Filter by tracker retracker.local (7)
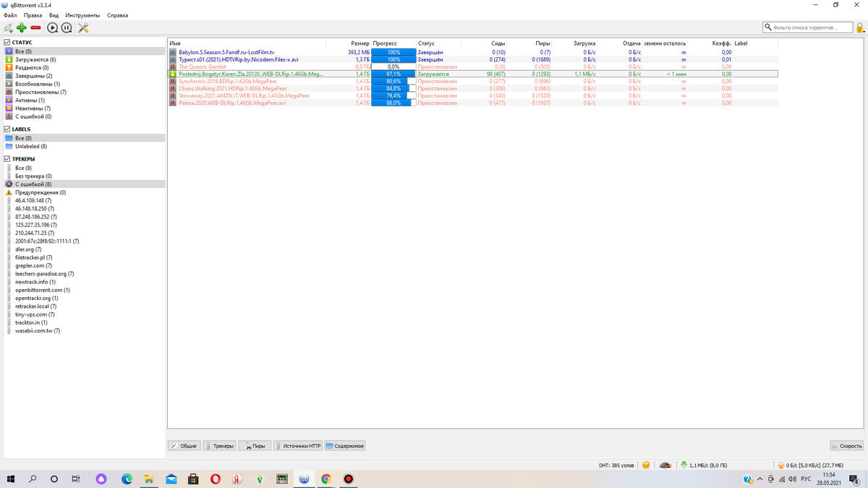 pyautogui.click(x=36, y=307)
